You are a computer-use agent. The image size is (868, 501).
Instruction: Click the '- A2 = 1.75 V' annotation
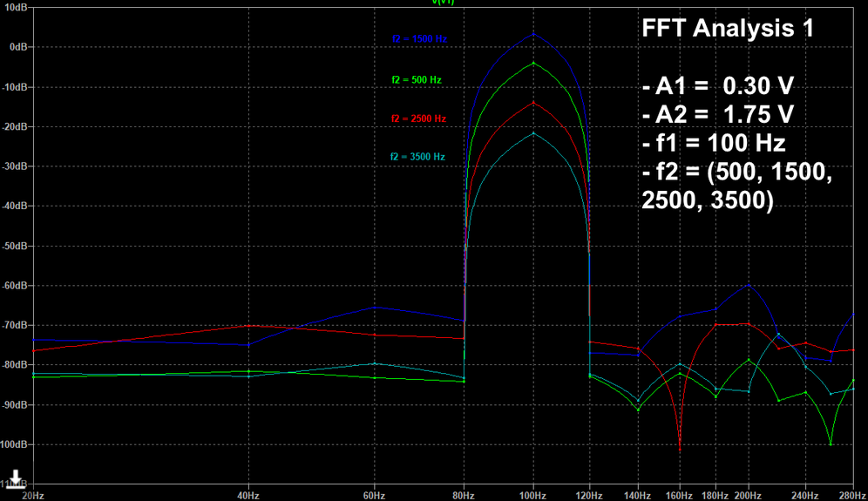point(718,115)
